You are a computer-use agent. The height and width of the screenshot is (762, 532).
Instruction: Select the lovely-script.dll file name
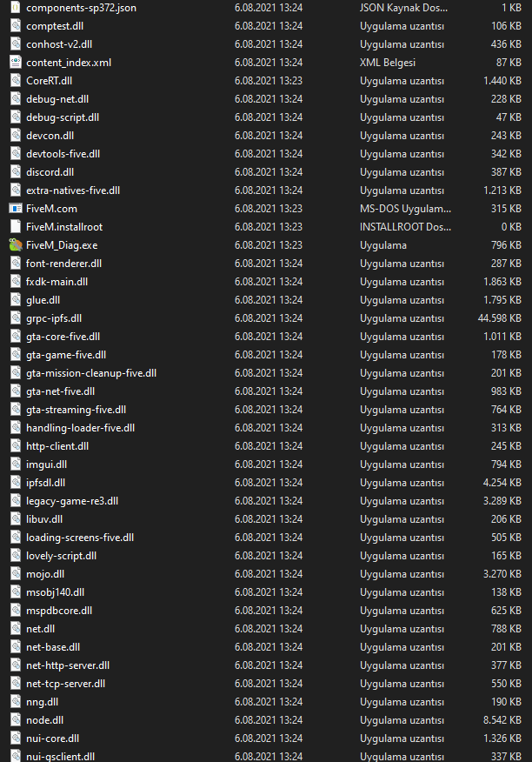click(x=61, y=556)
